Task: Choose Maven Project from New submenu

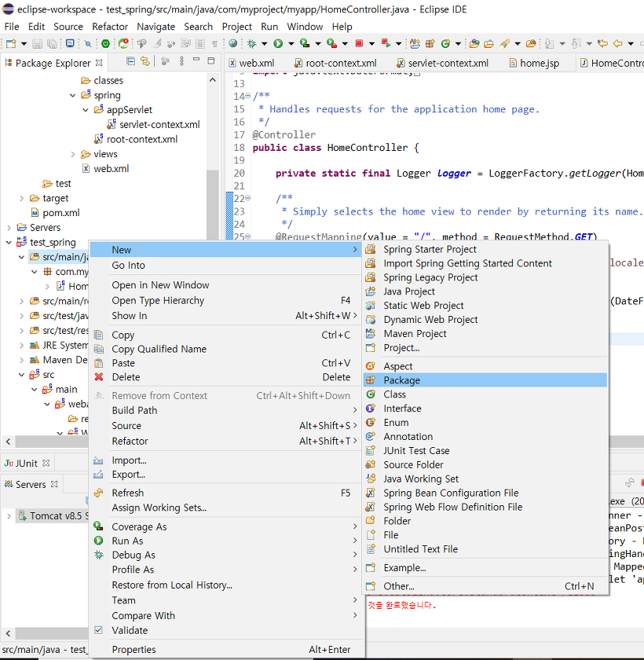Action: [x=485, y=333]
